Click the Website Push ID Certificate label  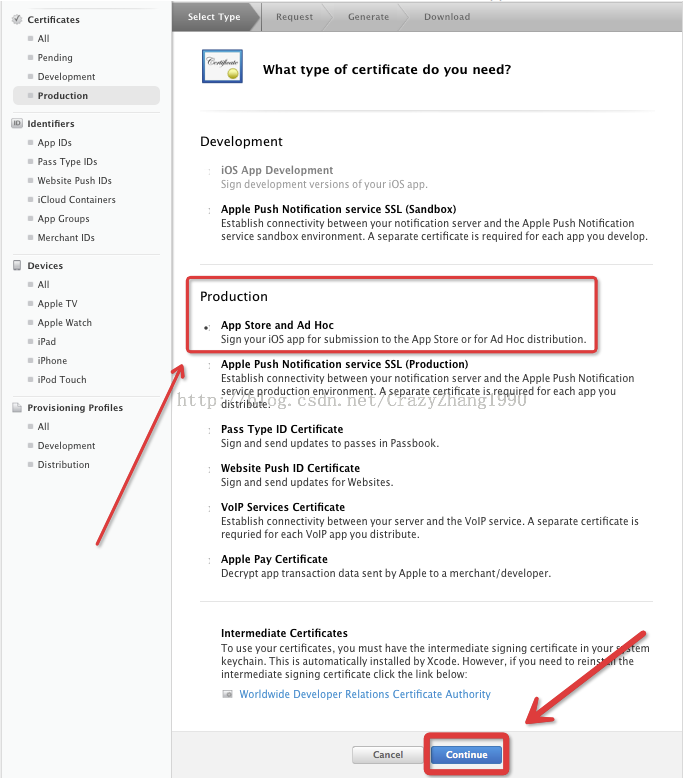[x=290, y=468]
